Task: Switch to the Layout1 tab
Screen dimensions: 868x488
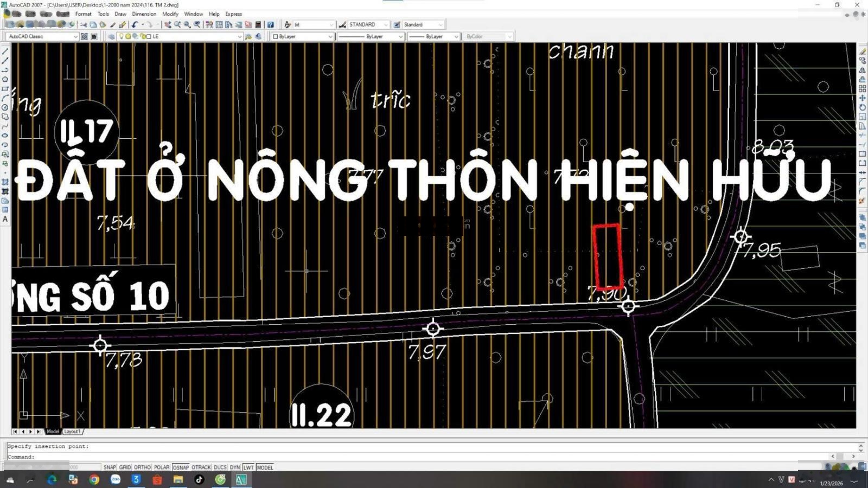Action: [72, 432]
